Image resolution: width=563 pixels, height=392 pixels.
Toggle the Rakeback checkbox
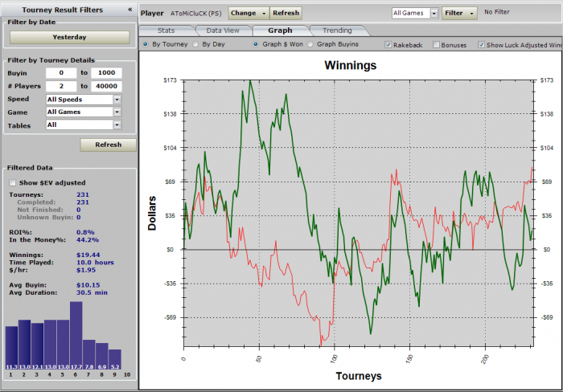388,45
